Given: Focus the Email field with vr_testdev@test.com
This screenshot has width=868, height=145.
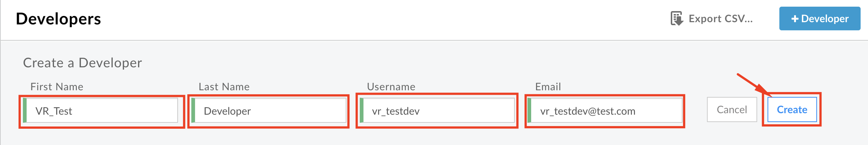Looking at the screenshot, I should pyautogui.click(x=605, y=111).
